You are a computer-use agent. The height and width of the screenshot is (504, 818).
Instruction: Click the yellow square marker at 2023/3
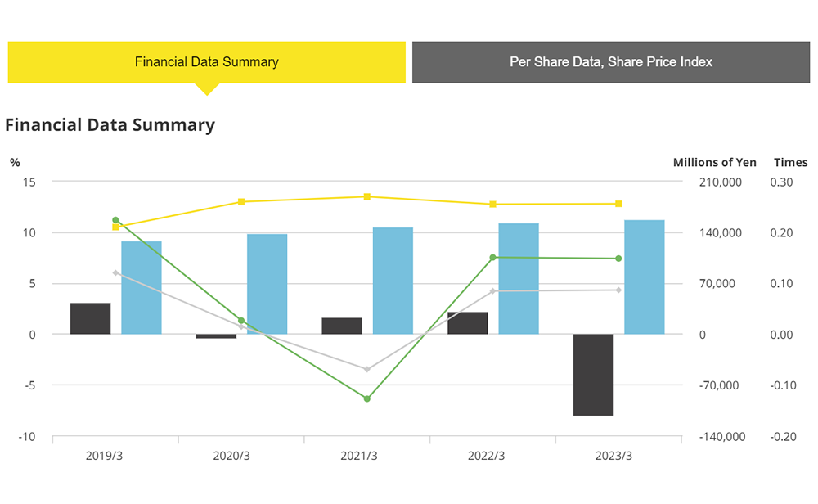point(618,204)
